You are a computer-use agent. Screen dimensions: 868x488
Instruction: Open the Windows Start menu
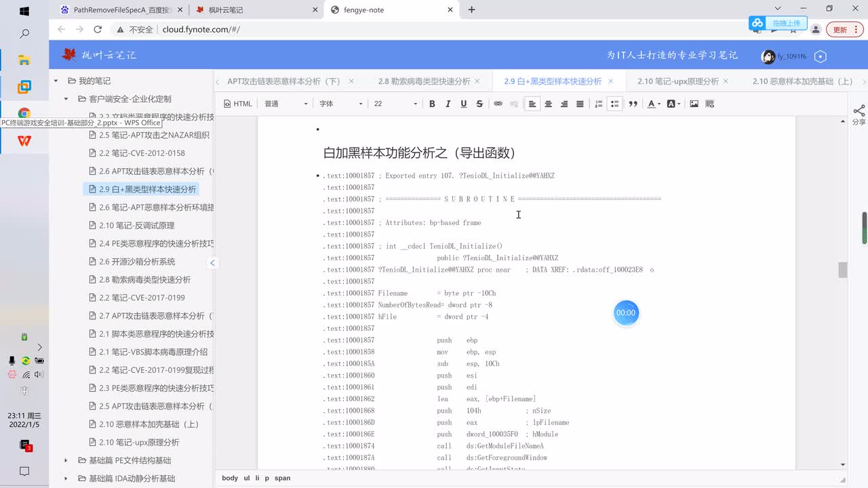click(24, 12)
